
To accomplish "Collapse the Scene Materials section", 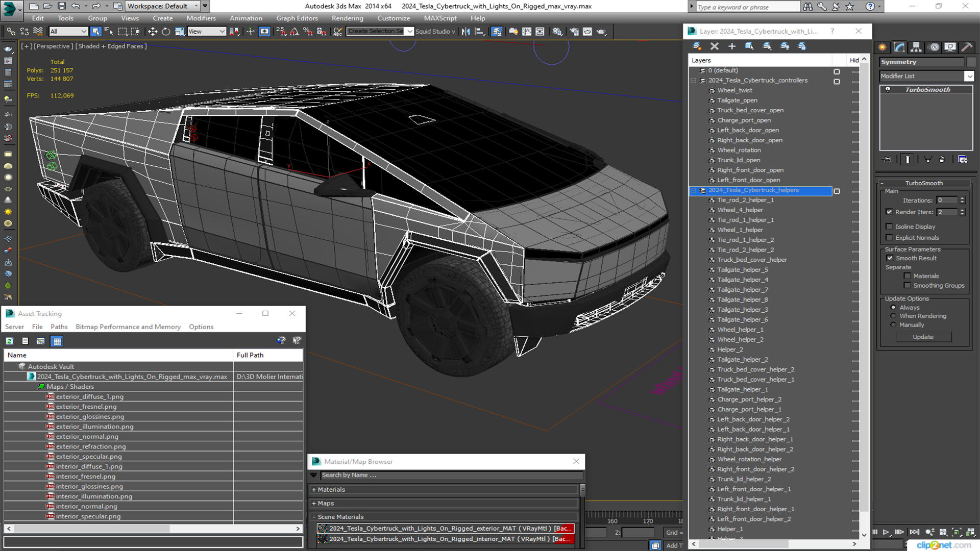I will (313, 517).
